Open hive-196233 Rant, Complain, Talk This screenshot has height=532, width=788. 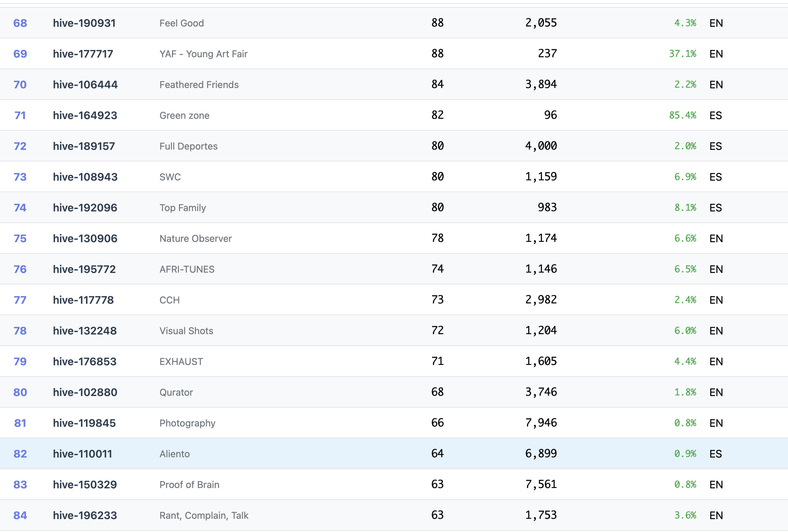pos(85,515)
